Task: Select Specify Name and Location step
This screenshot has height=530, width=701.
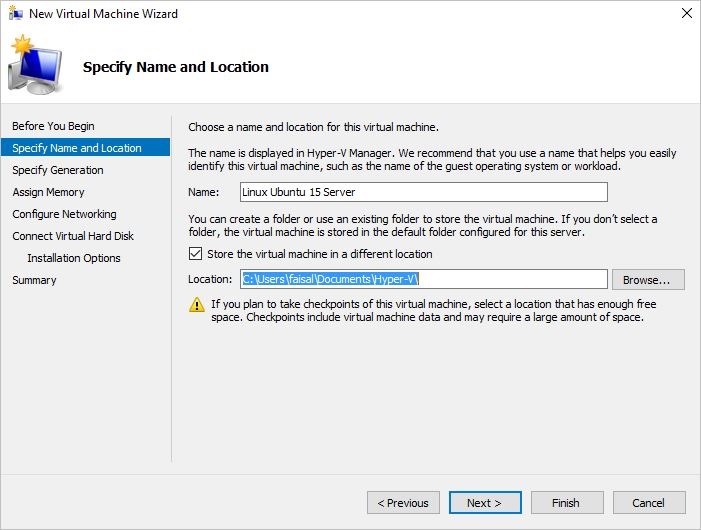Action: click(77, 148)
